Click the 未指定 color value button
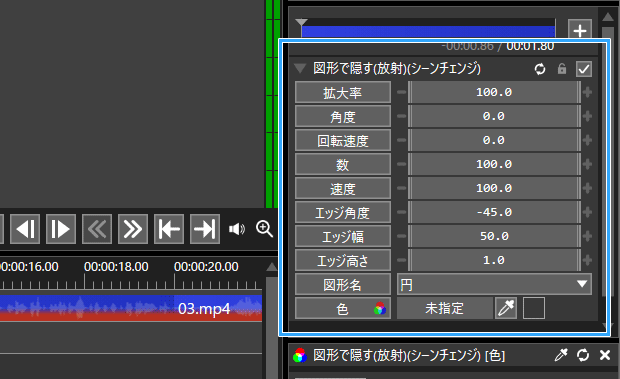Image resolution: width=620 pixels, height=379 pixels. [x=444, y=308]
